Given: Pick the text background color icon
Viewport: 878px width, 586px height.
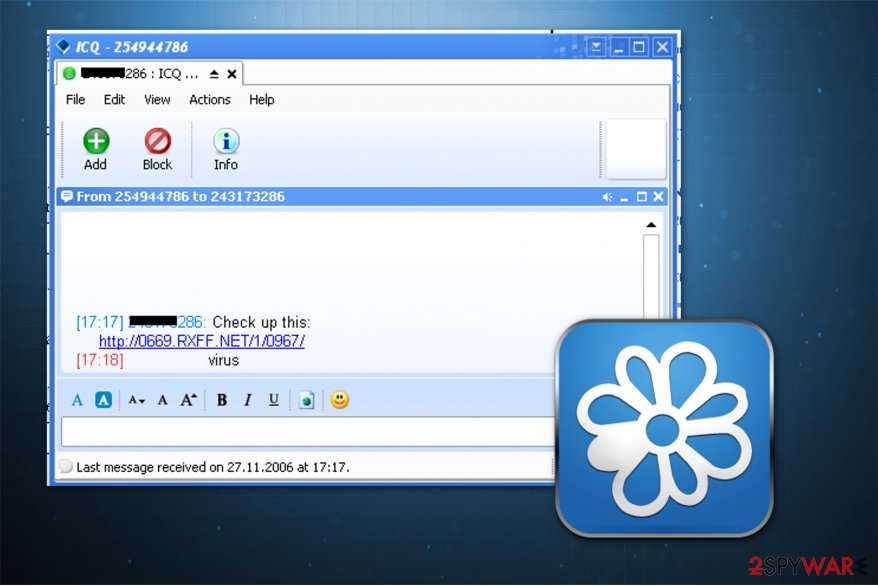Looking at the screenshot, I should tap(104, 400).
